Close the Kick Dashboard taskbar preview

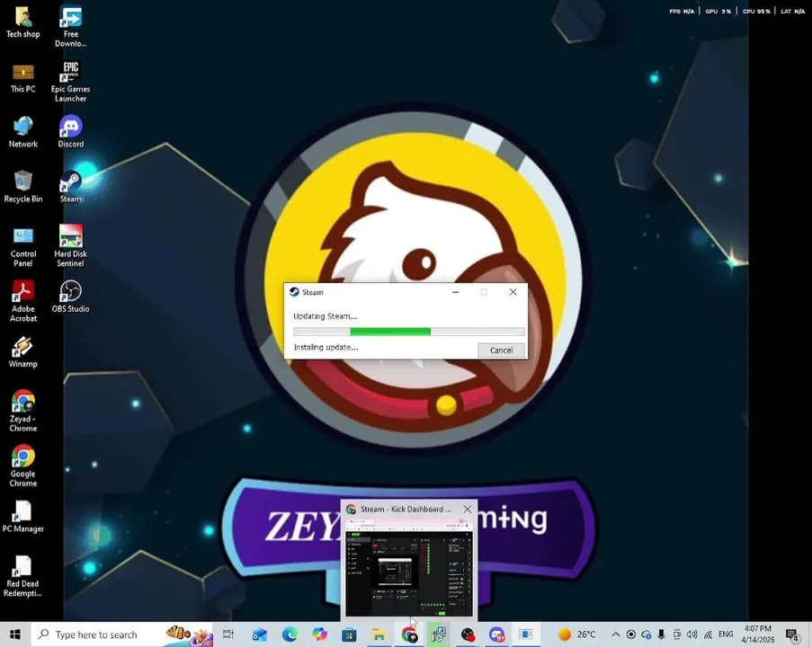point(468,509)
